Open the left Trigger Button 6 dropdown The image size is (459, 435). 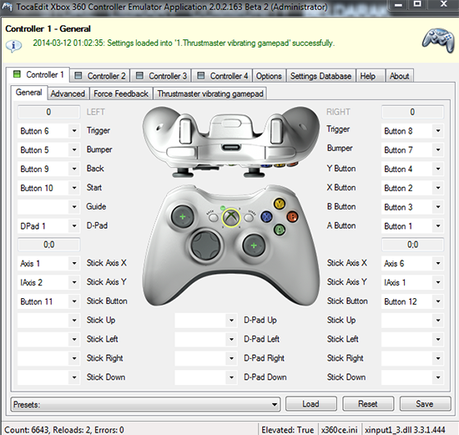click(49, 131)
